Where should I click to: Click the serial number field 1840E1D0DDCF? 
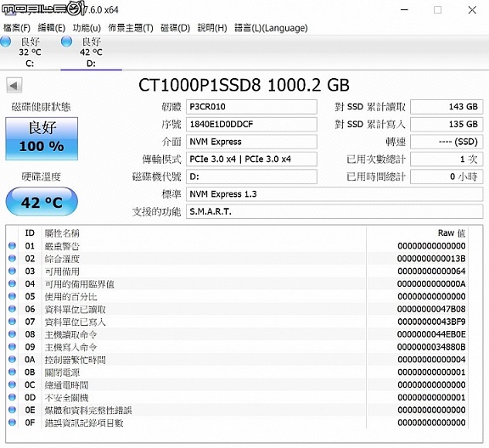(x=251, y=125)
